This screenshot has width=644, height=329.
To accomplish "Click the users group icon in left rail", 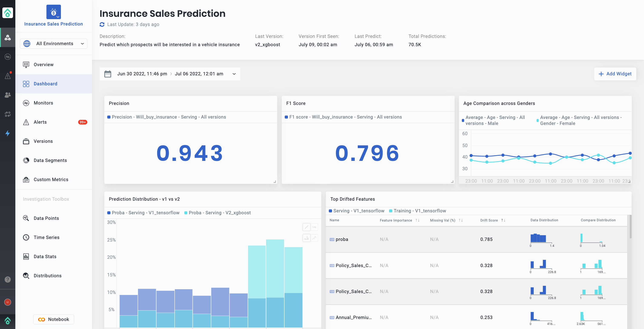I will pyautogui.click(x=7, y=95).
